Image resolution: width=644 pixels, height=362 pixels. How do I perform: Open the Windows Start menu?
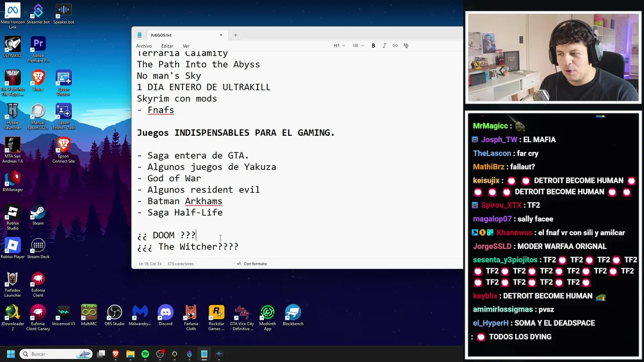(x=11, y=354)
